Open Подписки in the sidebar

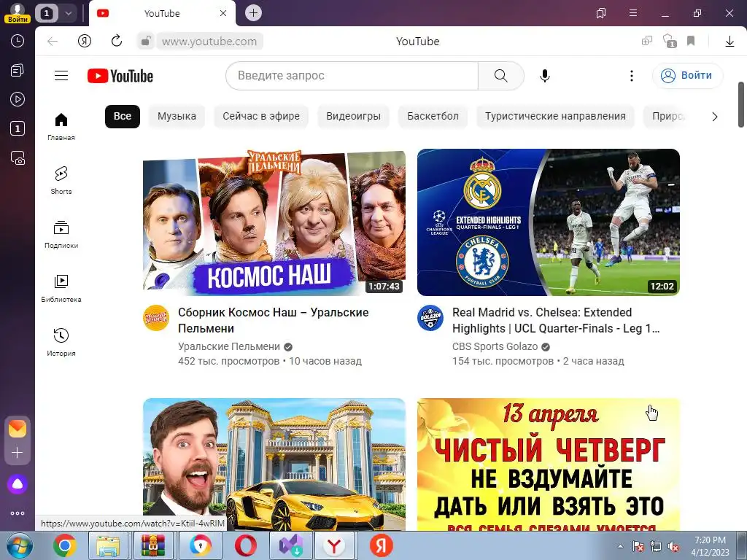click(x=61, y=234)
